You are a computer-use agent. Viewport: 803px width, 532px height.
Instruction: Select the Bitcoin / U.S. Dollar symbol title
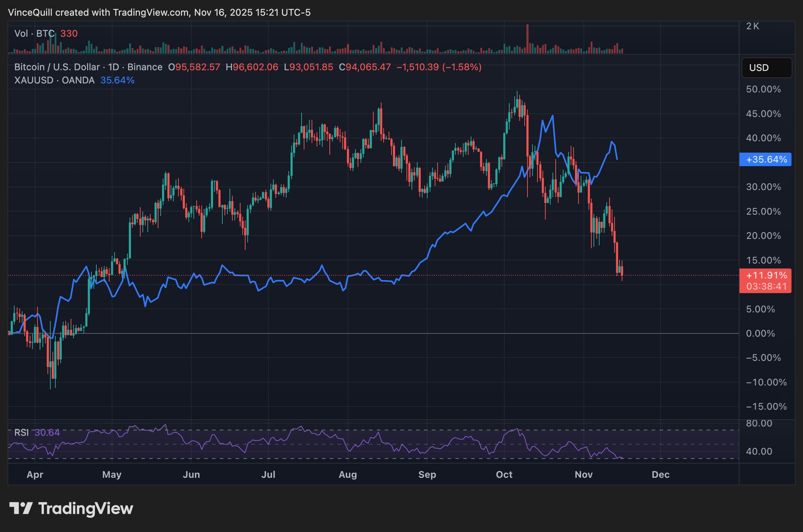(56, 67)
